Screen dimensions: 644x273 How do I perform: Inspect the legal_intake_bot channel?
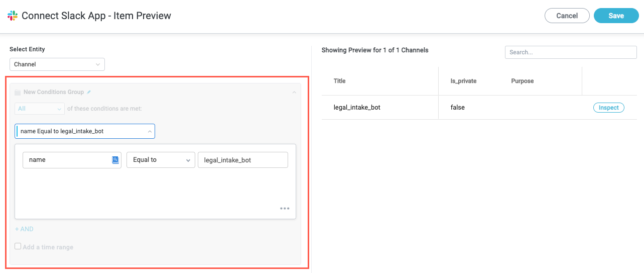pos(608,108)
